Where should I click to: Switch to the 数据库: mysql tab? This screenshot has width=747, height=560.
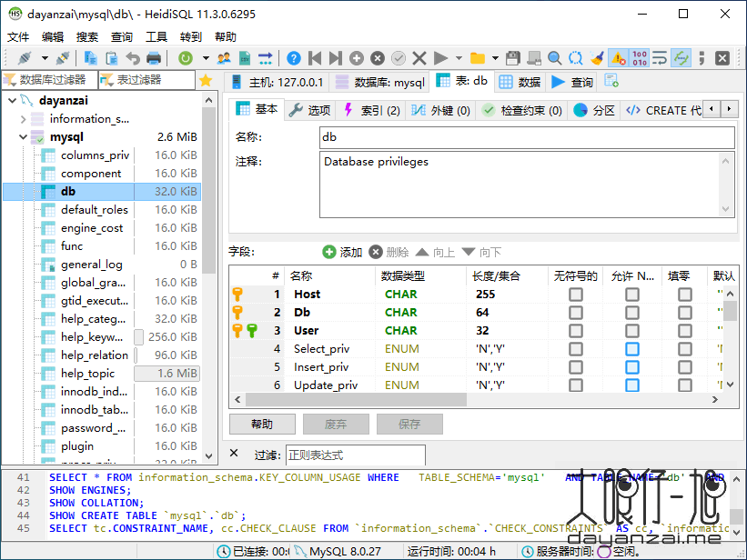[x=379, y=83]
